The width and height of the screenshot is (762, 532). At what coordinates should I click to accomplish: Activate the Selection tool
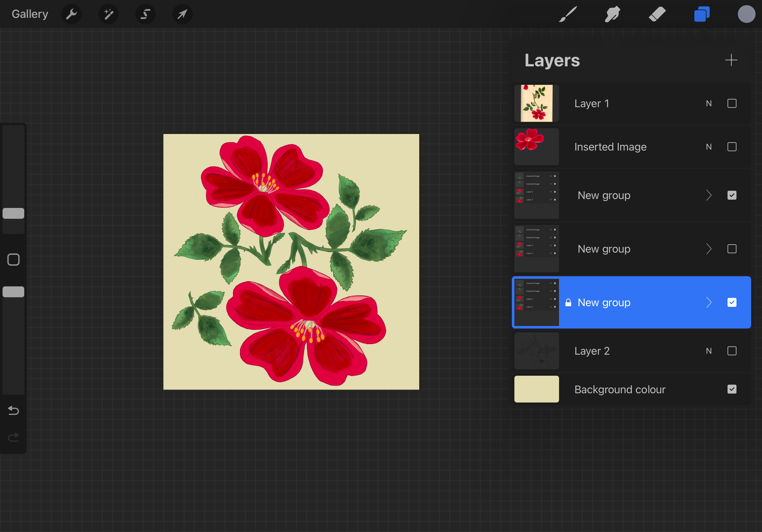[146, 14]
